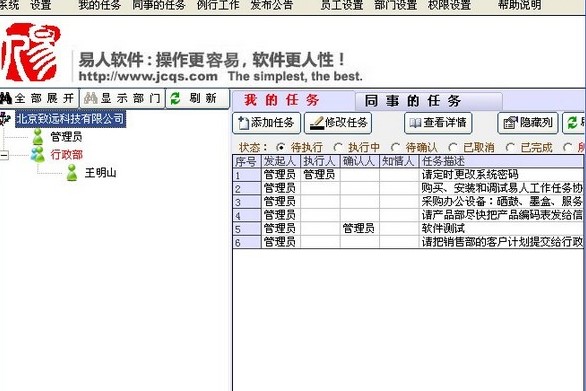Select the task row starting with 购买、安装和调试
Viewport: 586px width, 391px height.
coord(408,188)
